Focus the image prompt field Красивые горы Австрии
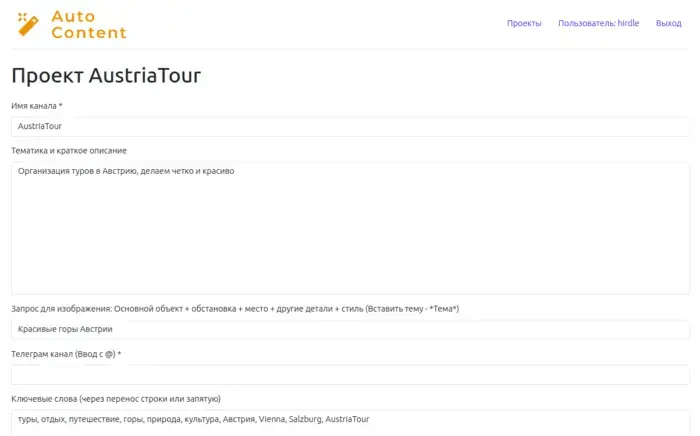This screenshot has height=436, width=700. click(x=350, y=329)
